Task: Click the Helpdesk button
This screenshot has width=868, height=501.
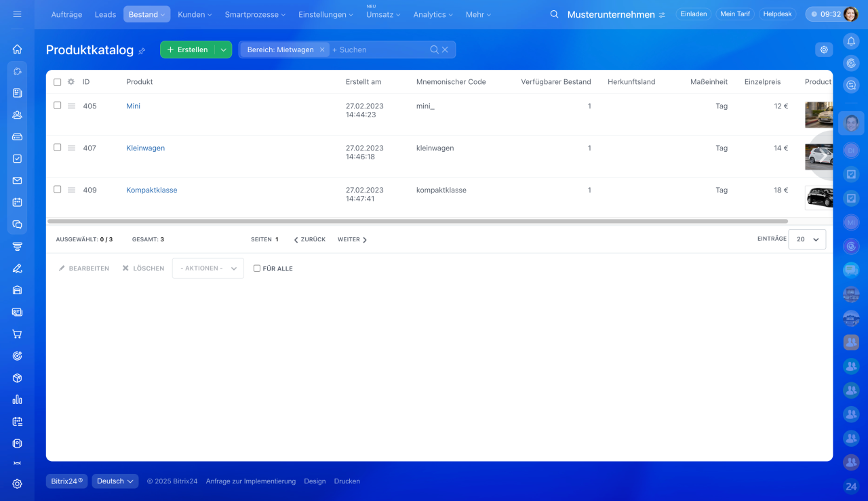Action: 776,14
